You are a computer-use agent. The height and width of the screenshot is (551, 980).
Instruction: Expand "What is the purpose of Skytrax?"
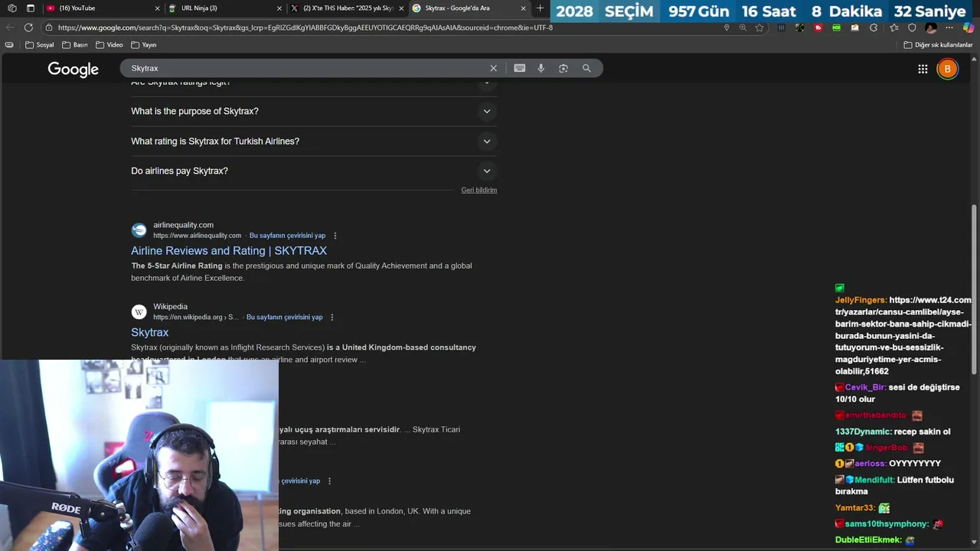click(x=314, y=111)
